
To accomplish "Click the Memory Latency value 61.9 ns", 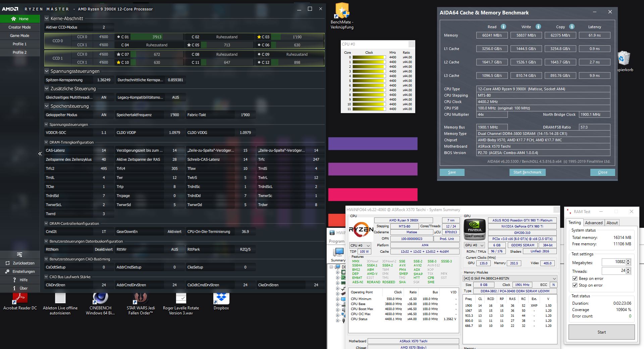I will click(594, 35).
